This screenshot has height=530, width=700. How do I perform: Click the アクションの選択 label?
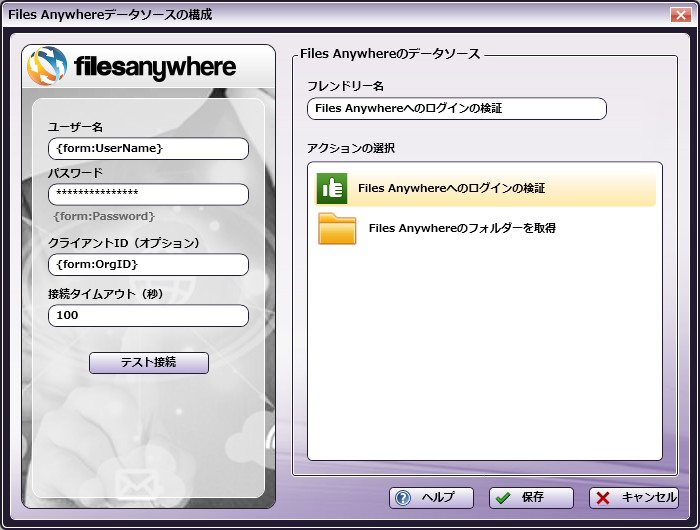pyautogui.click(x=351, y=148)
